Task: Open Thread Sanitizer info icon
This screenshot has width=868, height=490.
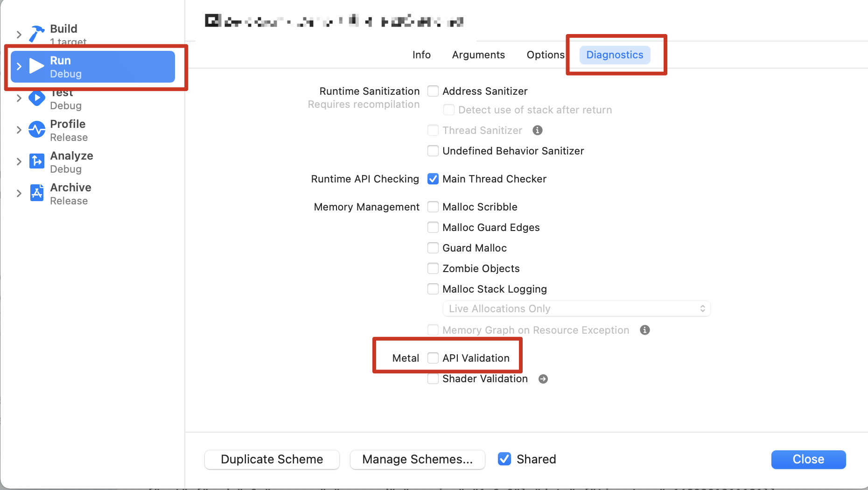Action: (538, 130)
